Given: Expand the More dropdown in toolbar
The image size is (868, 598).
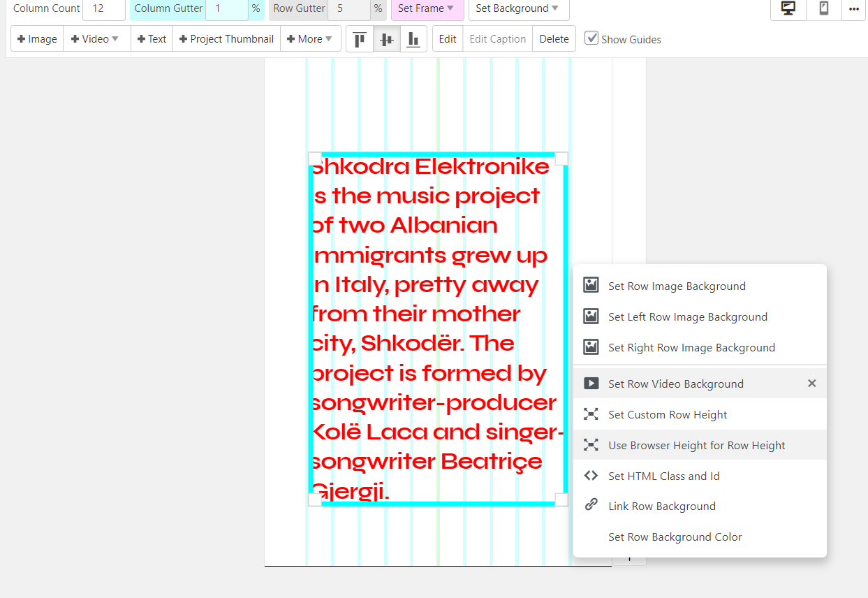Looking at the screenshot, I should pyautogui.click(x=311, y=39).
